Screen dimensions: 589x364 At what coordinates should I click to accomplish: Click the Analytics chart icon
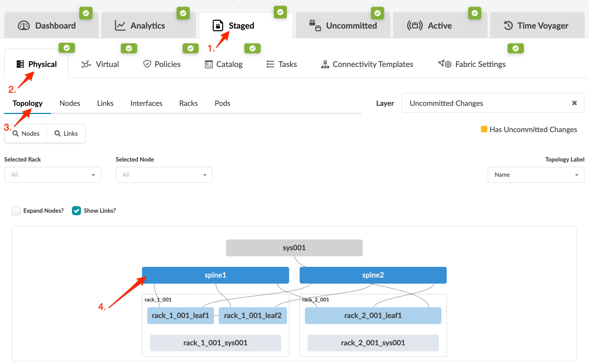pyautogui.click(x=120, y=26)
